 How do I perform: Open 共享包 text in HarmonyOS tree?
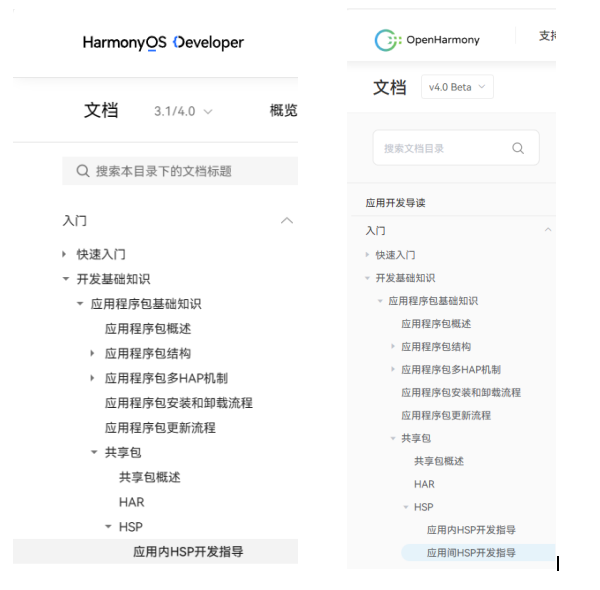[123, 452]
